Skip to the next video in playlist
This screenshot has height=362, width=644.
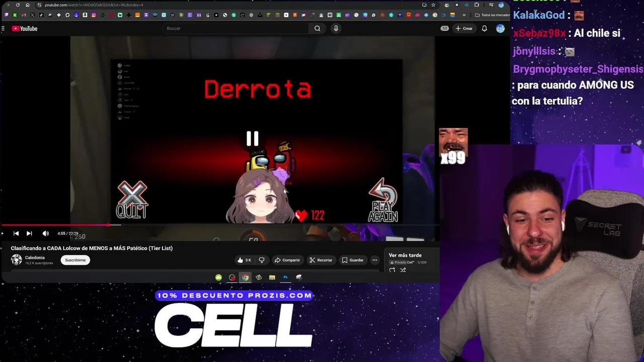point(29,233)
